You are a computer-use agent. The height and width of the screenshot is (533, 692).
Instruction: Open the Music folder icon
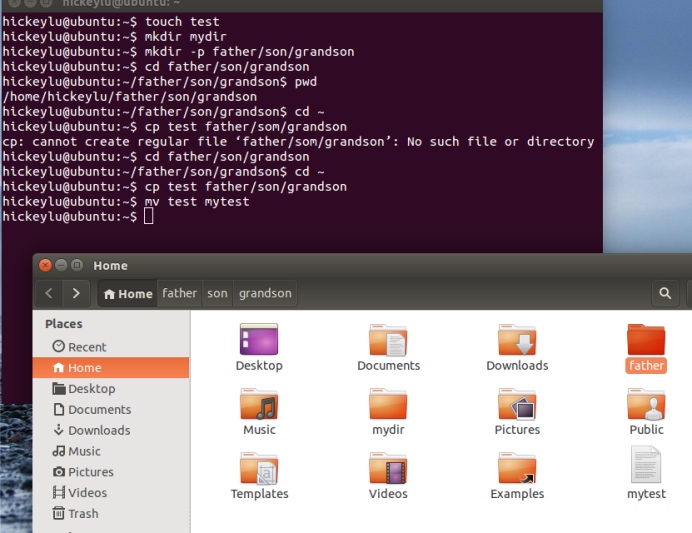[259, 405]
